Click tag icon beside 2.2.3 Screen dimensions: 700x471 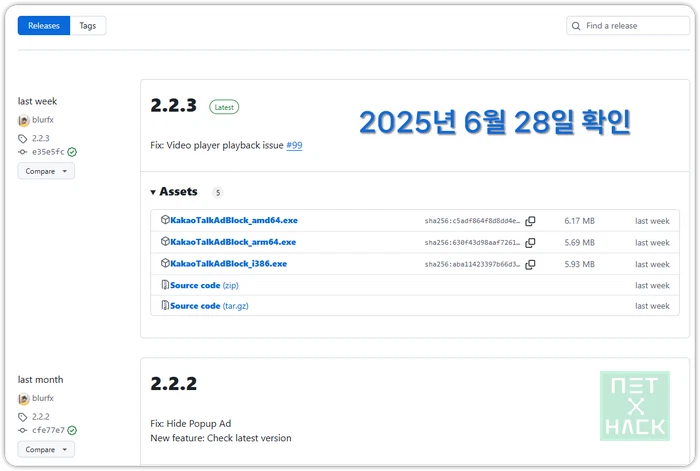point(22,138)
